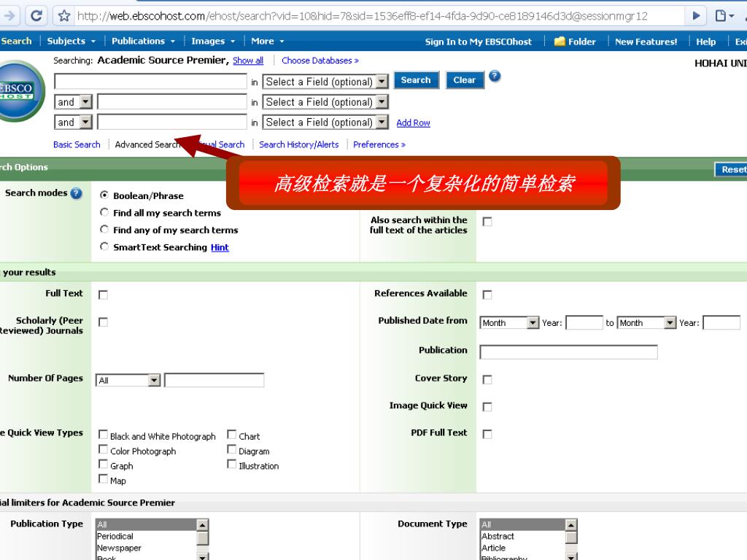Viewport: 747px width, 560px height.
Task: Click the first search term input field
Action: click(x=150, y=82)
